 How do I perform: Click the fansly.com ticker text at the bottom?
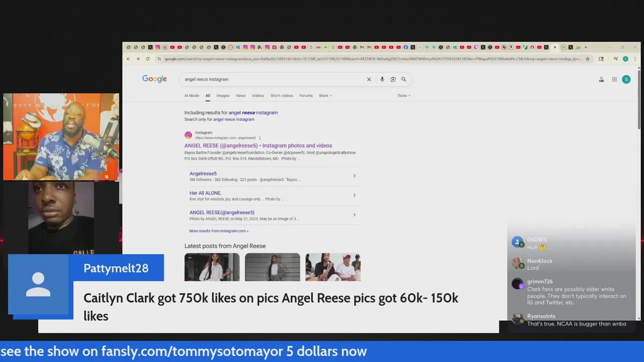[x=184, y=351]
